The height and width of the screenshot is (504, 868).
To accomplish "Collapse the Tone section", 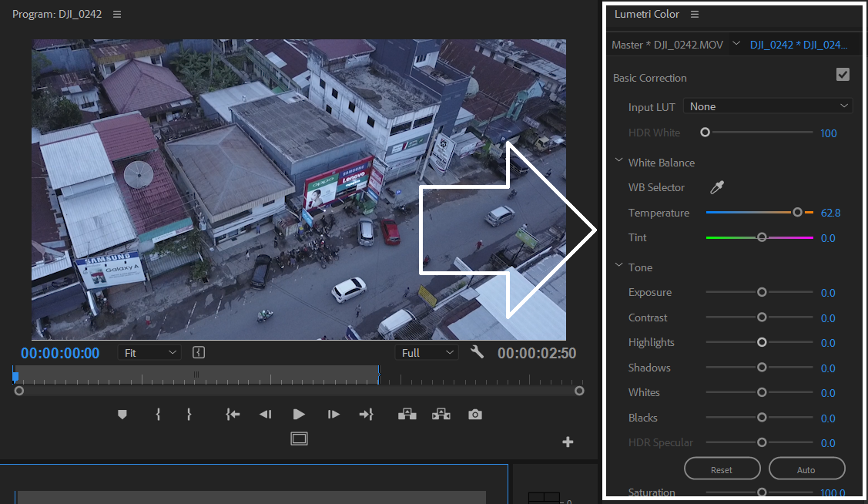I will [x=618, y=267].
